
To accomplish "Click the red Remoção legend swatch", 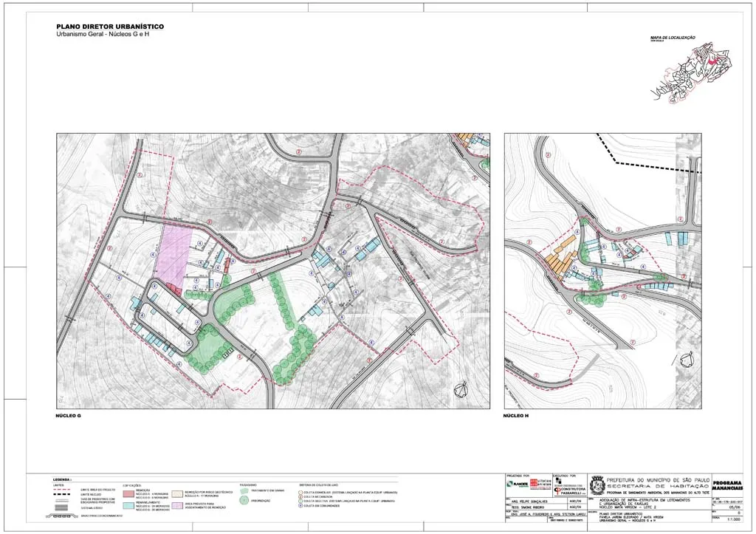I will pyautogui.click(x=128, y=492).
